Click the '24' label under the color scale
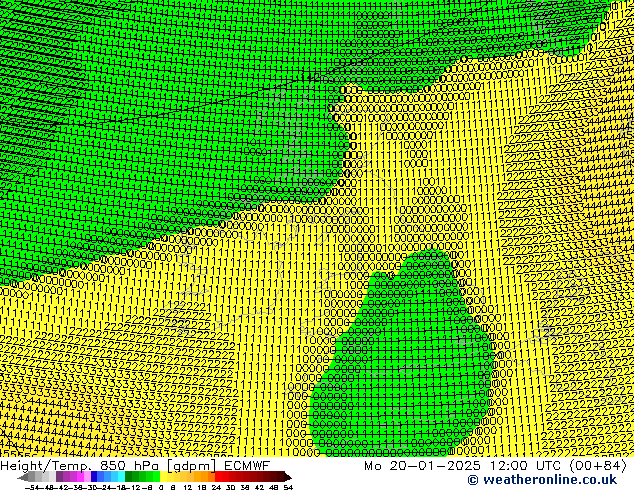The width and height of the screenshot is (634, 490). click(216, 488)
